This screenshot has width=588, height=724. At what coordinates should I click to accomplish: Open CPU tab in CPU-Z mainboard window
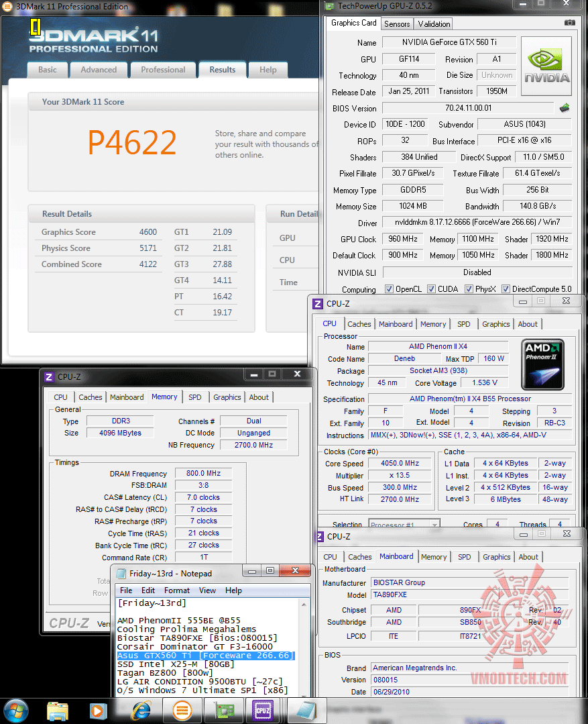[330, 557]
